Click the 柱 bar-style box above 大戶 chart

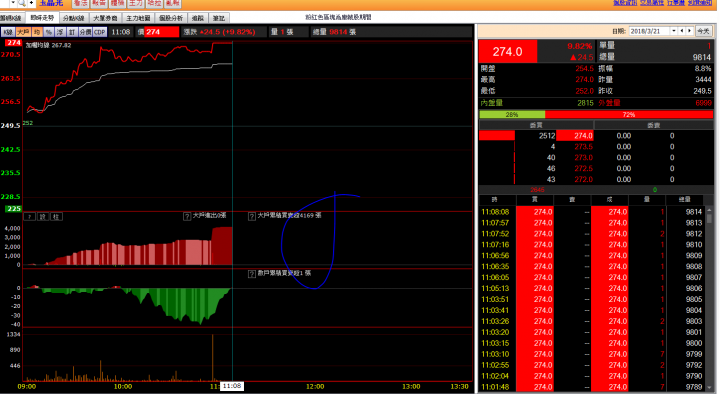[56, 217]
